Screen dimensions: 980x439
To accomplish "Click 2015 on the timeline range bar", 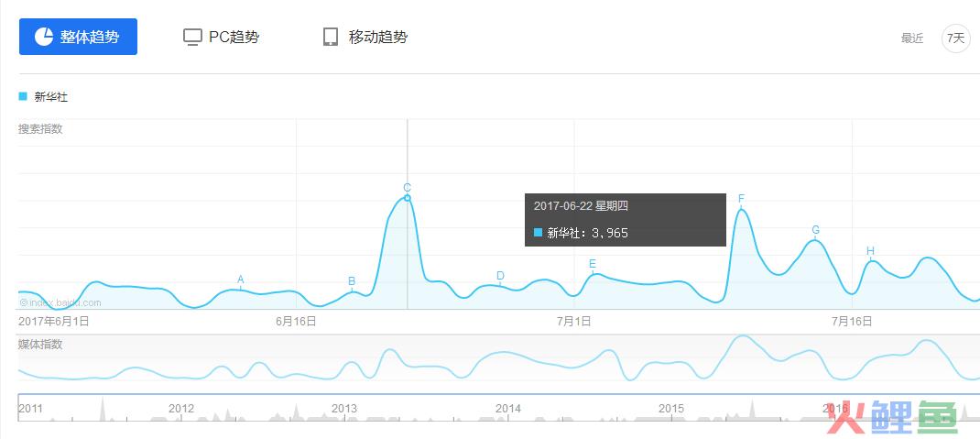I will [672, 409].
